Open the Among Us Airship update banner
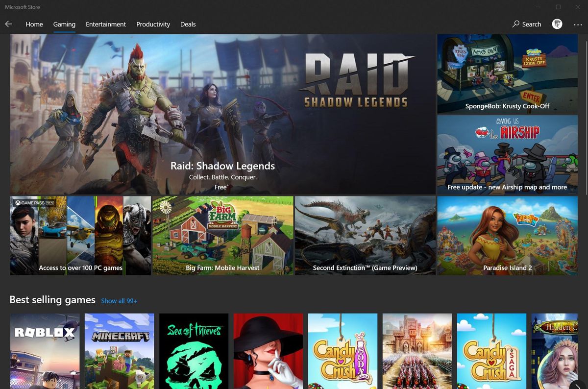Viewport: 588px width, 389px height. point(507,155)
